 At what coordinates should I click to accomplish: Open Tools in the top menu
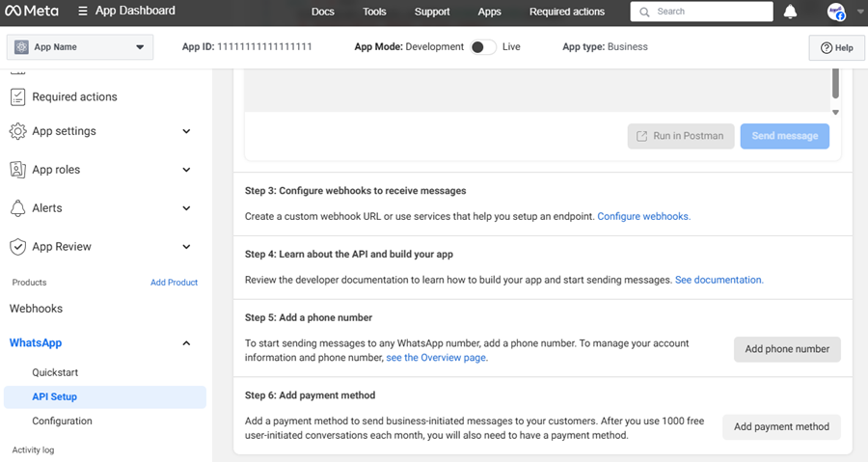(x=374, y=12)
